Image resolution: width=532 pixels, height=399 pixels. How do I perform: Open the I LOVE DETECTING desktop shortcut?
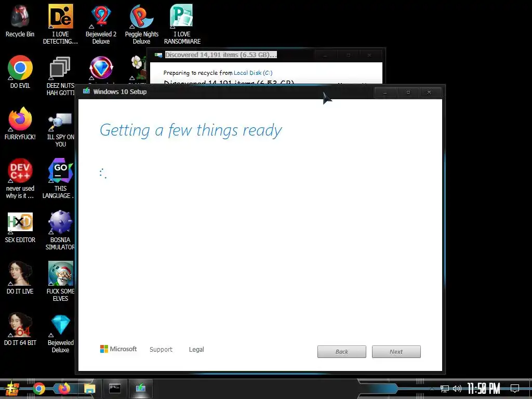(60, 24)
